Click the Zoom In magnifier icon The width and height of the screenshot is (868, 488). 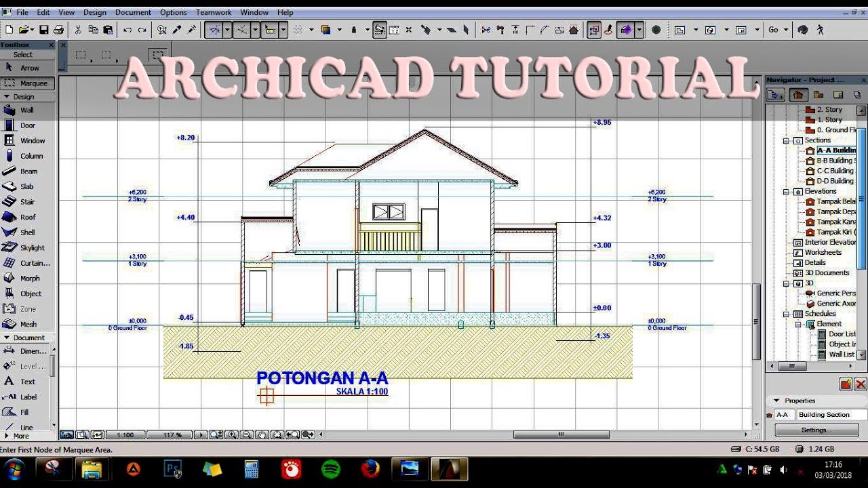232,434
